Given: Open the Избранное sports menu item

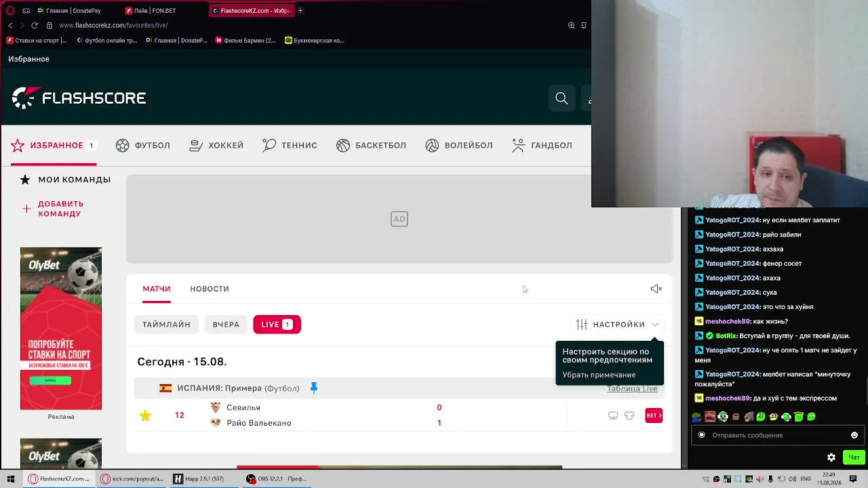Looking at the screenshot, I should tap(53, 145).
